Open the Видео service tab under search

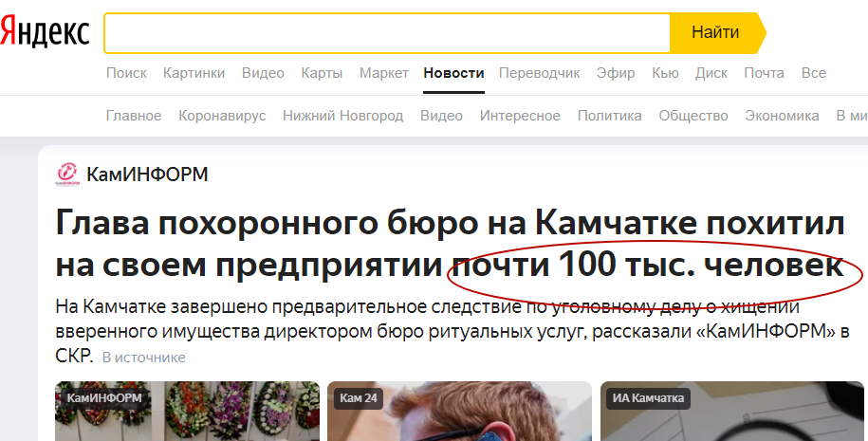point(263,73)
